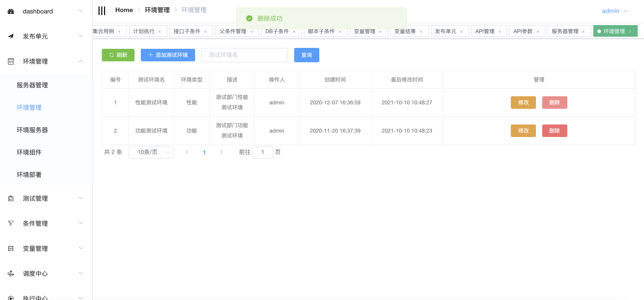This screenshot has width=644, height=300.
Task: Close the 接口子条件 tab
Action: coord(205,32)
